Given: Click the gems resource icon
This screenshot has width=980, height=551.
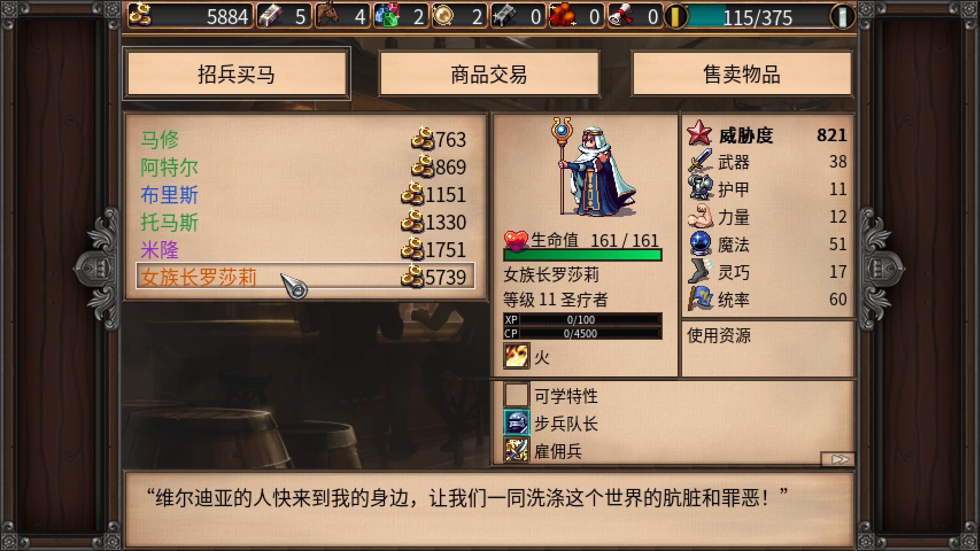Looking at the screenshot, I should point(387,15).
